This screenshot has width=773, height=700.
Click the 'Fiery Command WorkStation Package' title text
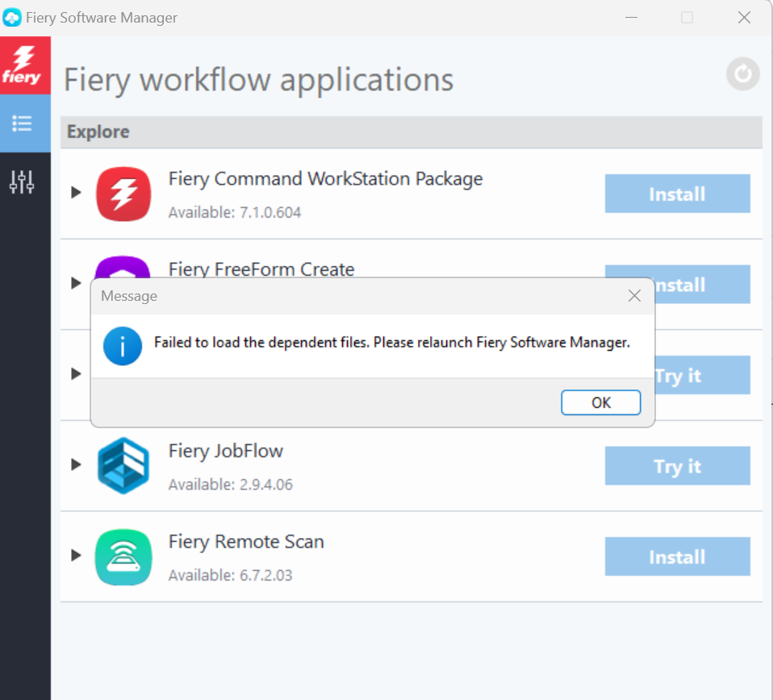point(325,179)
